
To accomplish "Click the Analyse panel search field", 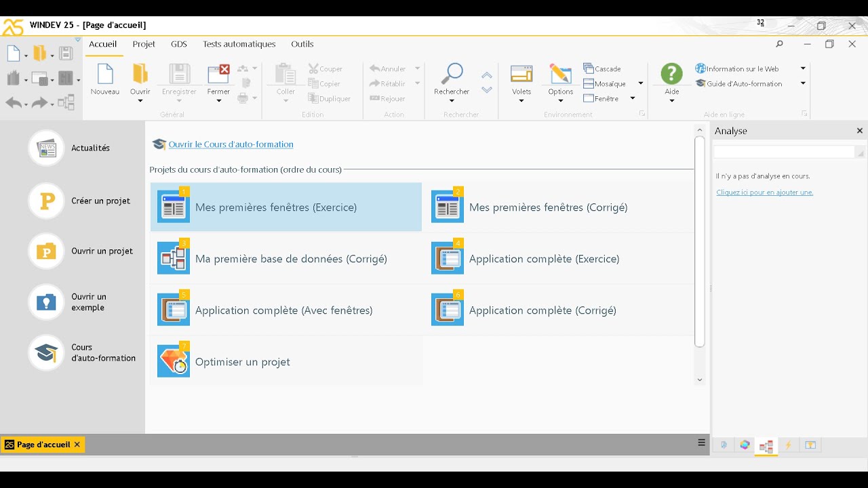I will pyautogui.click(x=784, y=152).
